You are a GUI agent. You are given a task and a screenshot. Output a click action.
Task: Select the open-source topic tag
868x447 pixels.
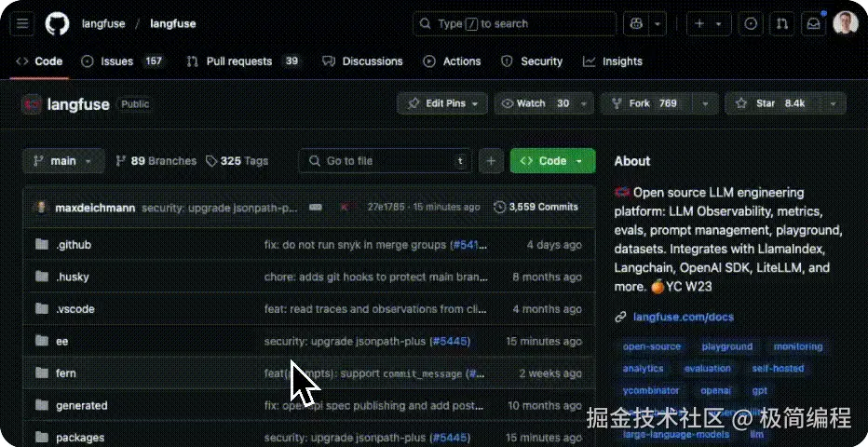coord(652,346)
